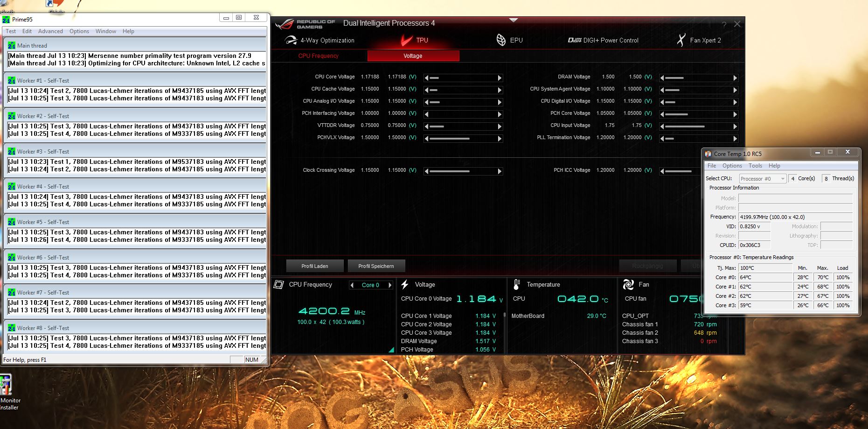
Task: Click the Worker #1 Self-Test icon
Action: click(12, 81)
